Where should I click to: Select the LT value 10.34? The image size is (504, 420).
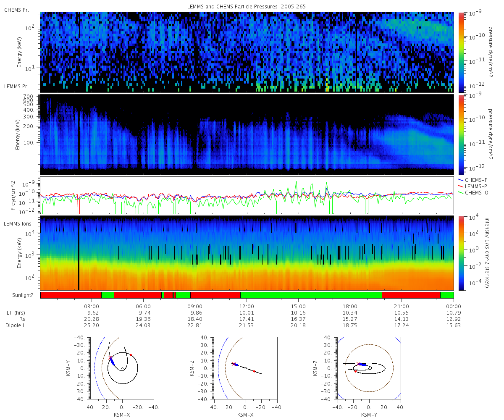(350, 313)
